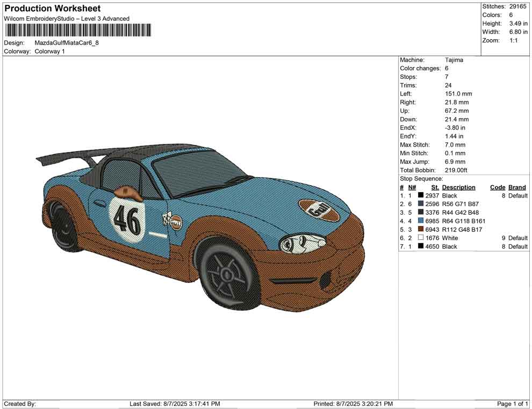This screenshot has width=532, height=409.
Task: Click the R44 G42 B48 description
Action: (x=461, y=213)
